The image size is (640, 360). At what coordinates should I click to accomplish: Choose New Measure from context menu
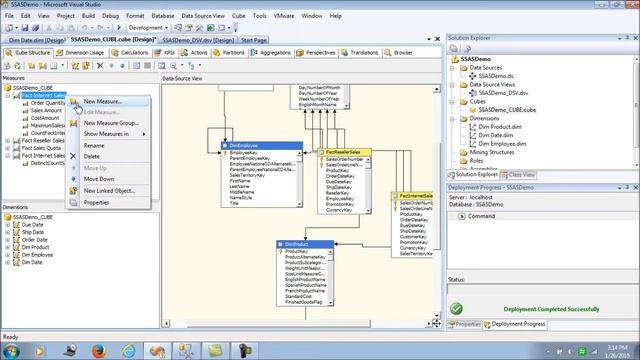click(108, 101)
